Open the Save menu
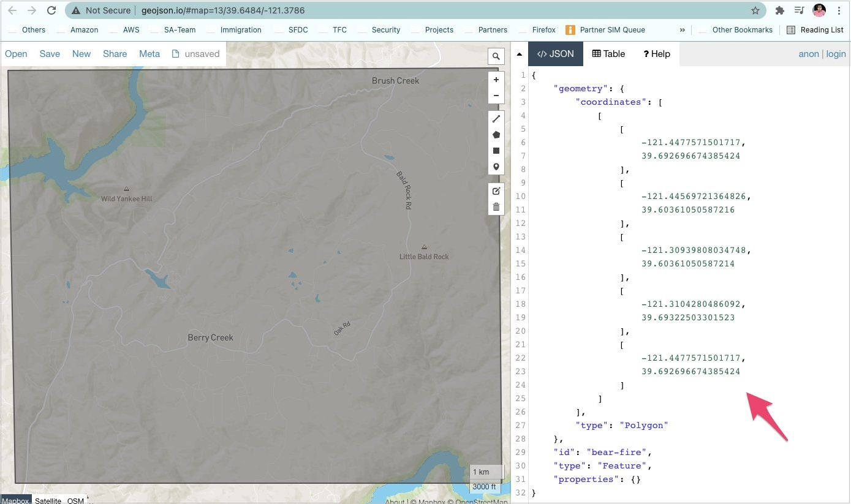The image size is (851, 504). [50, 54]
